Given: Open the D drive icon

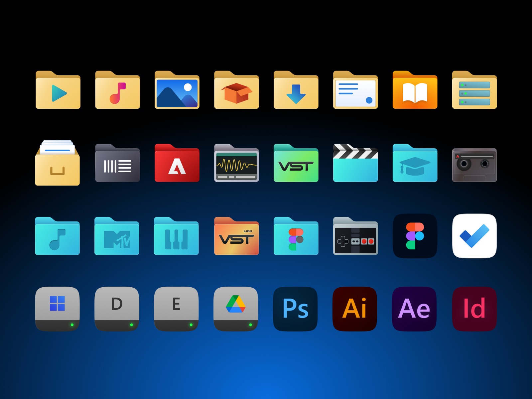Looking at the screenshot, I should tap(117, 309).
